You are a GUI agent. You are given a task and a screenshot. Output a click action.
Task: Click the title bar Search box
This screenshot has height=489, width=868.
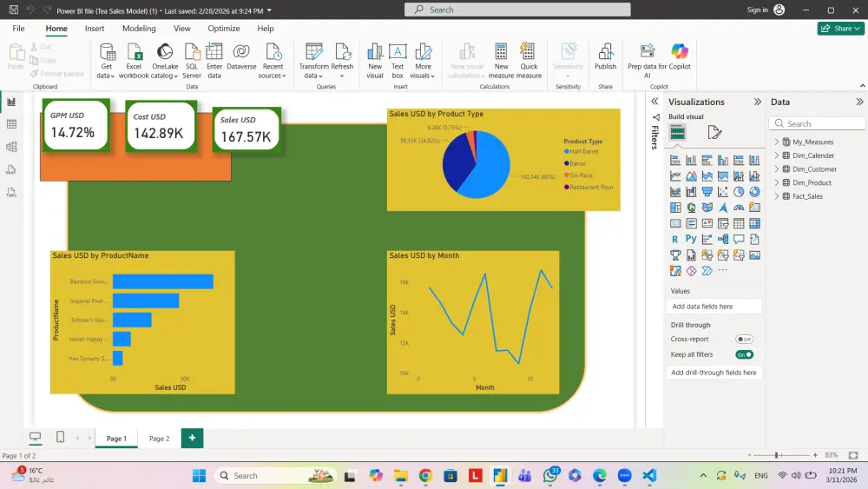(517, 10)
